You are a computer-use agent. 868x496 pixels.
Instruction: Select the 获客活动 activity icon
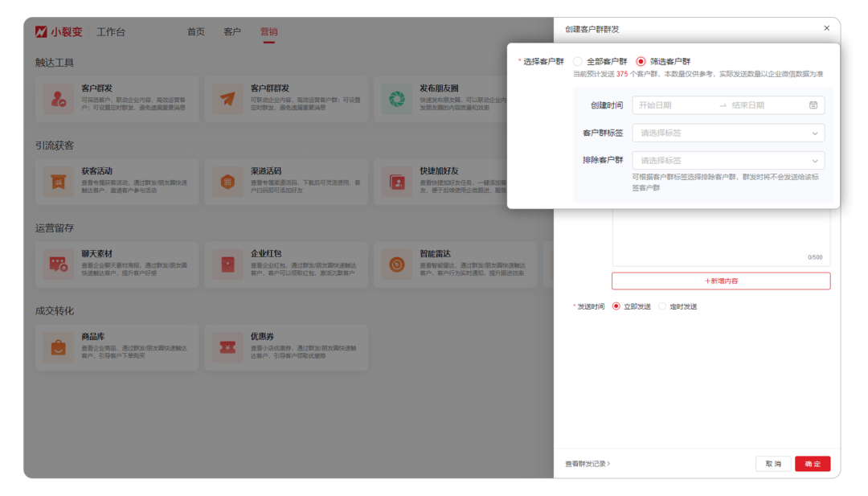pyautogui.click(x=59, y=182)
